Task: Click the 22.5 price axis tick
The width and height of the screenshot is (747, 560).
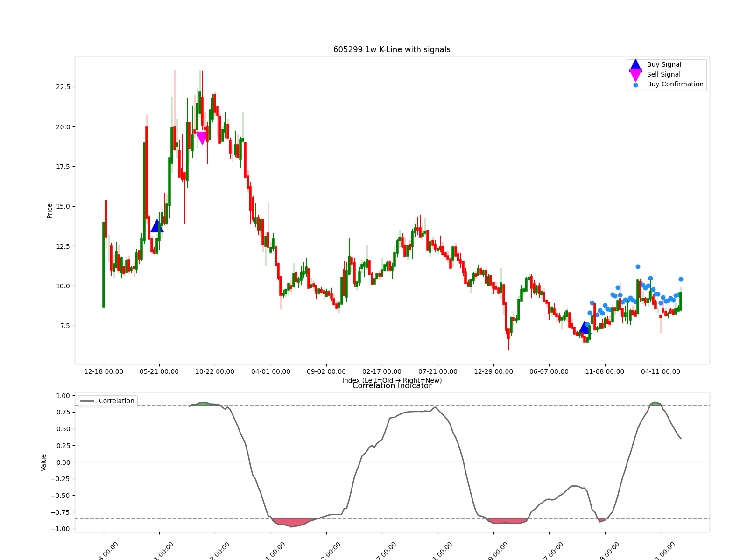Action: point(63,87)
